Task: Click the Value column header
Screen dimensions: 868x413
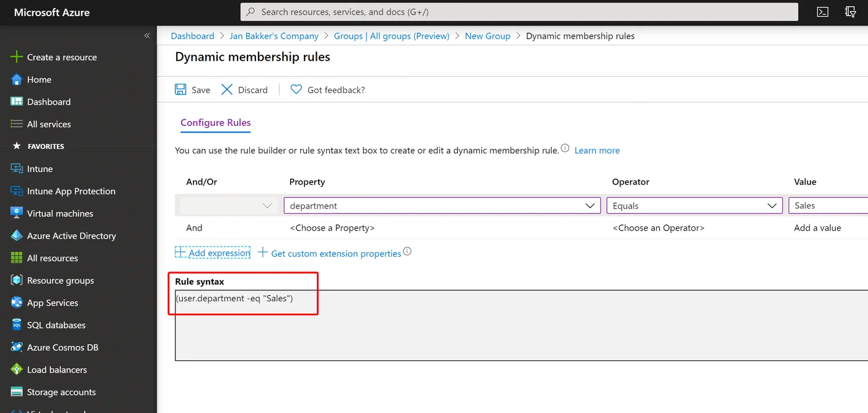Action: 805,182
